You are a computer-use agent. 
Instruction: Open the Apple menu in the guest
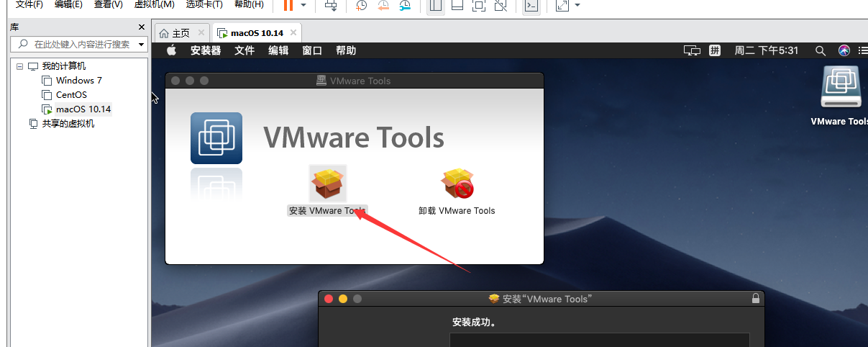172,50
